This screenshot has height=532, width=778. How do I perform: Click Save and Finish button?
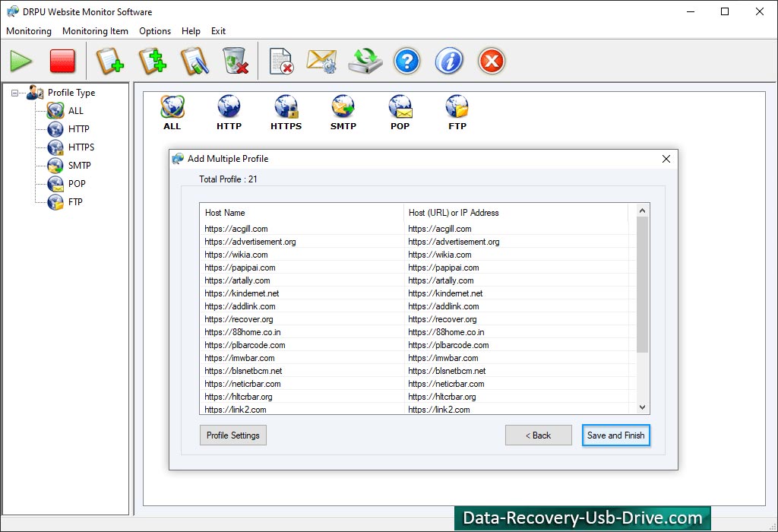(615, 435)
